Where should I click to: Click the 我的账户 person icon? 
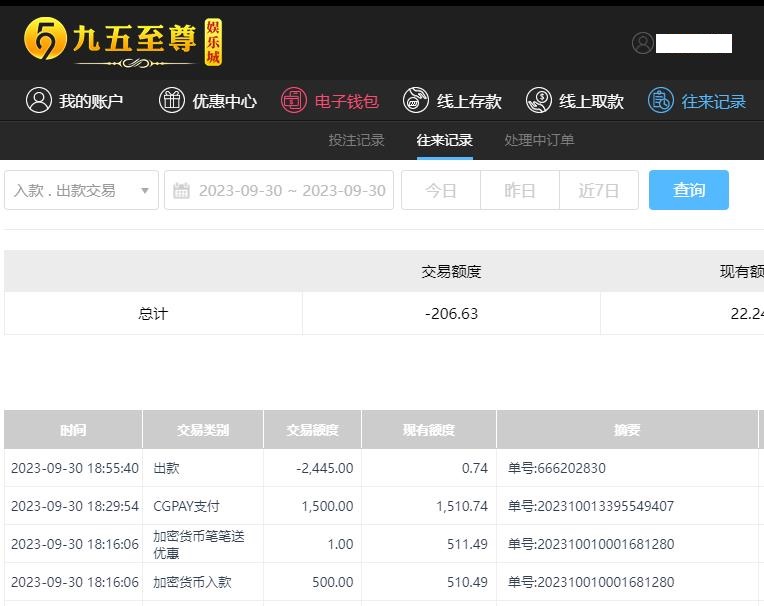coord(38,100)
